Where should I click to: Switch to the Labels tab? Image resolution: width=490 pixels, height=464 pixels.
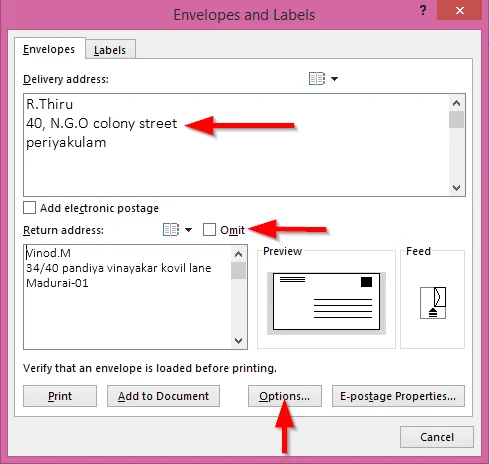pyautogui.click(x=110, y=50)
